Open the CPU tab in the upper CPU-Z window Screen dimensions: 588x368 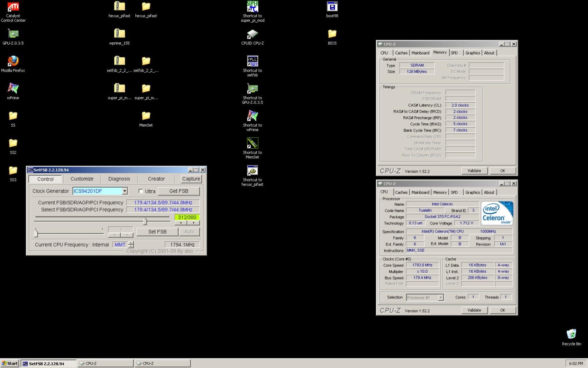click(384, 53)
